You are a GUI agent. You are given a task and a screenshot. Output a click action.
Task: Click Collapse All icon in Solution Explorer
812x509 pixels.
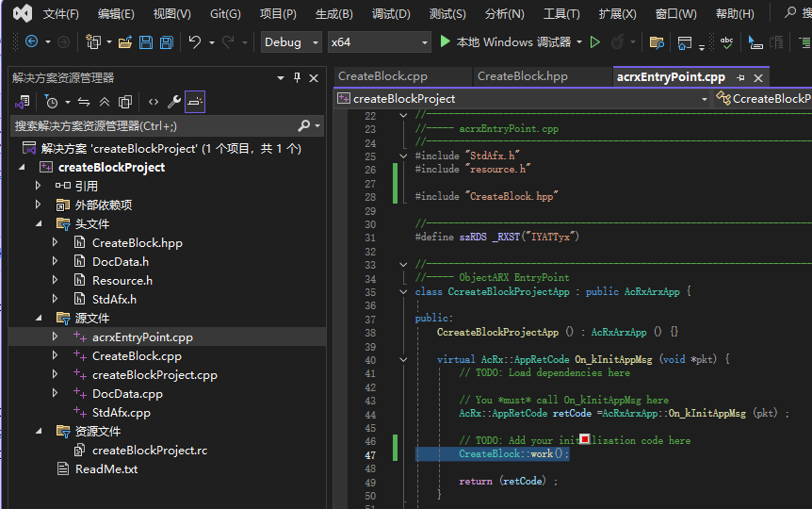click(105, 102)
